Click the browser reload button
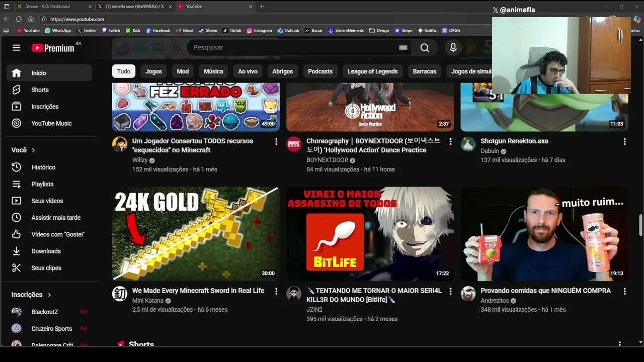 19,19
